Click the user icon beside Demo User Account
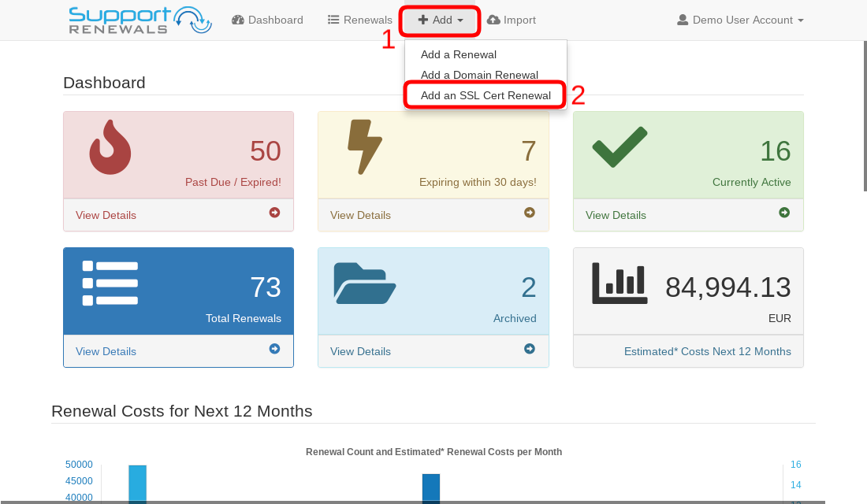The width and height of the screenshot is (867, 504). coord(683,20)
